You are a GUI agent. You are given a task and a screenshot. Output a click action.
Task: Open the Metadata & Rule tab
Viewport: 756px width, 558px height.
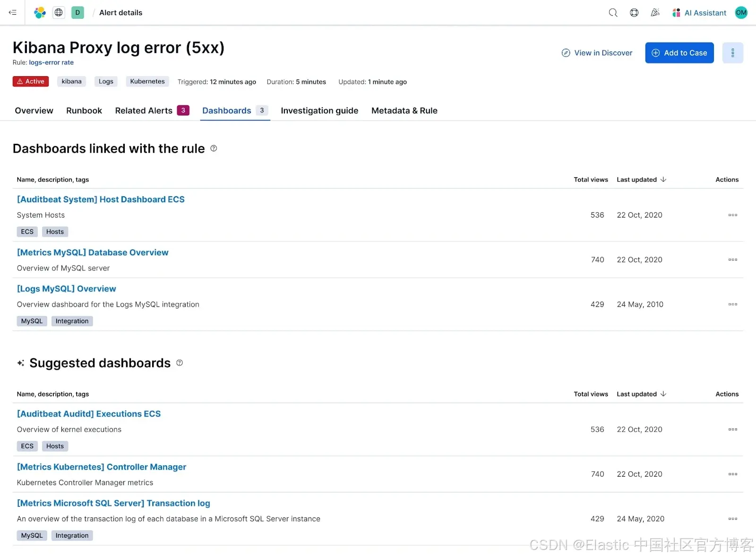point(404,111)
